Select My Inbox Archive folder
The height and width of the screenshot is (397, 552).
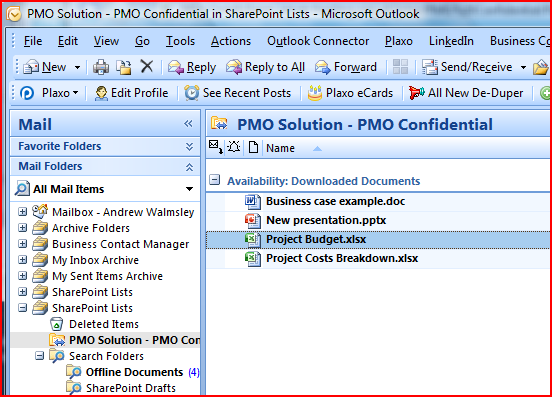click(95, 260)
